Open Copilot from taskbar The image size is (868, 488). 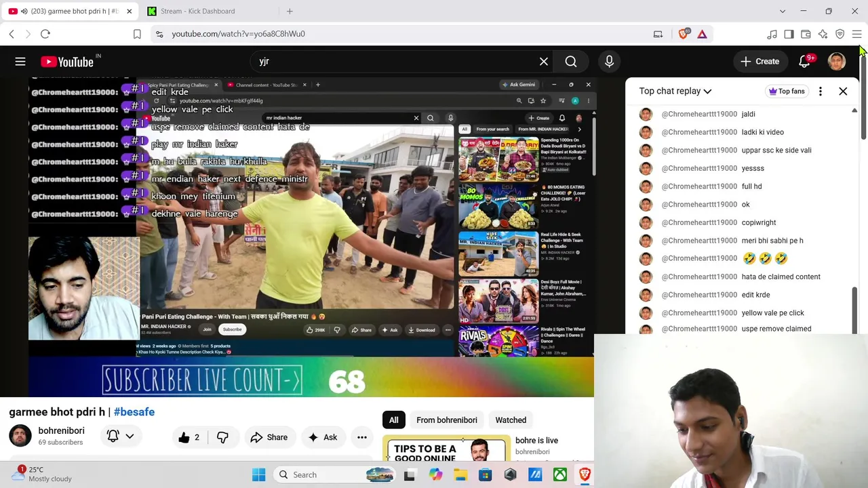click(x=435, y=475)
